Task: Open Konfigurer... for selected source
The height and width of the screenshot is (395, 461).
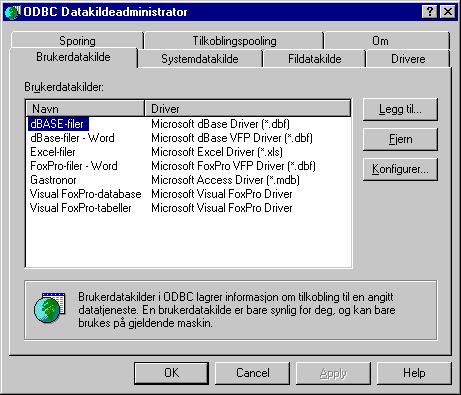Action: coord(400,169)
